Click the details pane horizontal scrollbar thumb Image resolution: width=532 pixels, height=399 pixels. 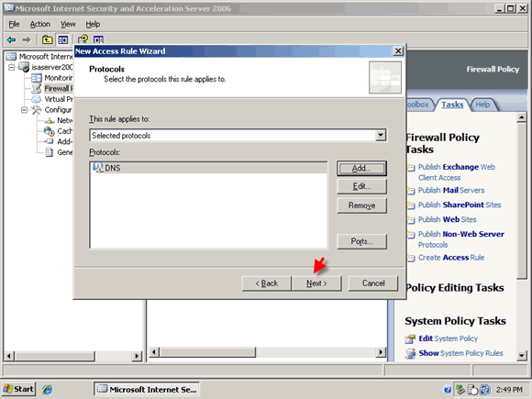point(207,352)
